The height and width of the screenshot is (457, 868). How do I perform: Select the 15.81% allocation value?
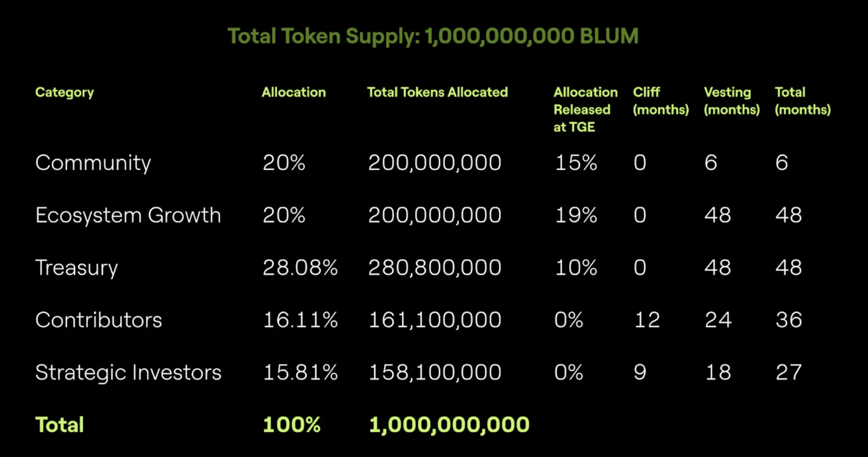click(x=300, y=373)
